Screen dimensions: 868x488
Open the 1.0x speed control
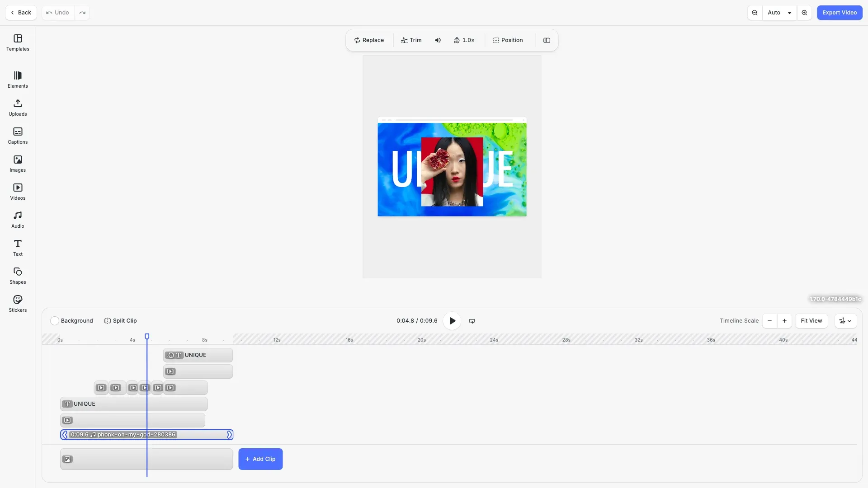point(464,40)
